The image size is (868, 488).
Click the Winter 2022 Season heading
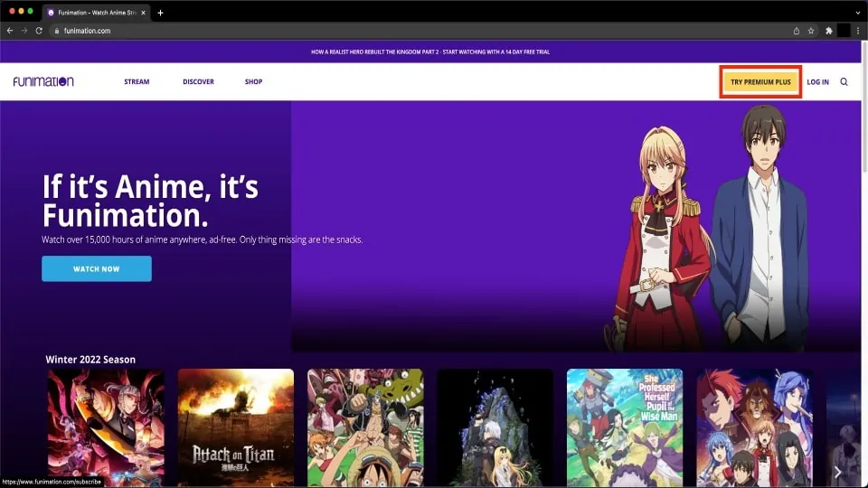pos(90,360)
